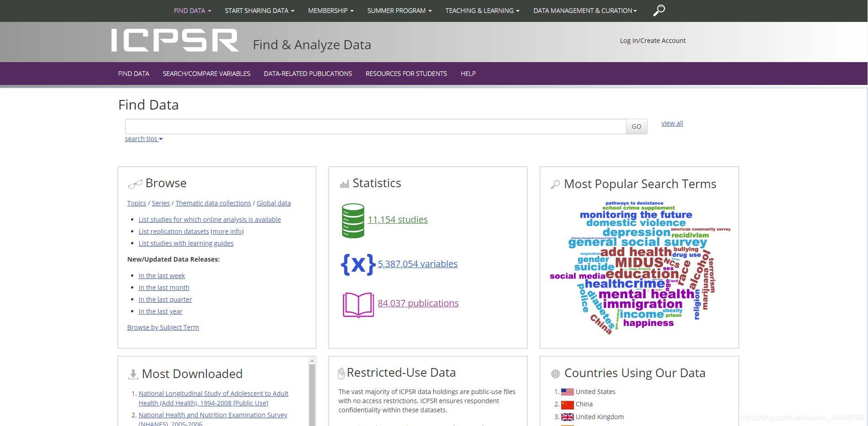Open the 5,387,054 variables link

click(417, 264)
